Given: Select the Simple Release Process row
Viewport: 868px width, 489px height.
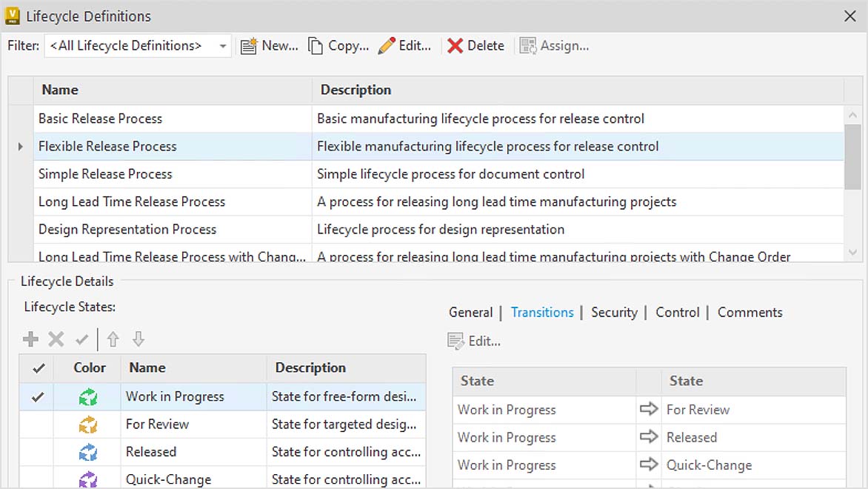Looking at the screenshot, I should pos(106,174).
